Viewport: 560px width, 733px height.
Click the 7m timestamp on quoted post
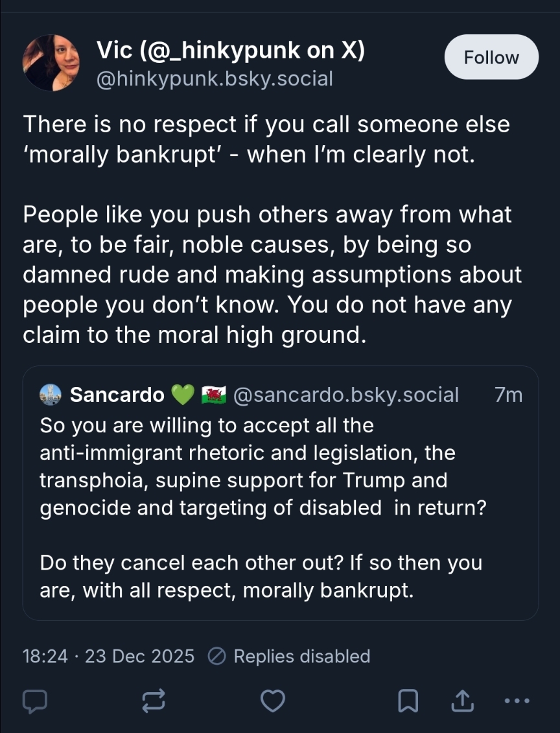[x=508, y=394]
